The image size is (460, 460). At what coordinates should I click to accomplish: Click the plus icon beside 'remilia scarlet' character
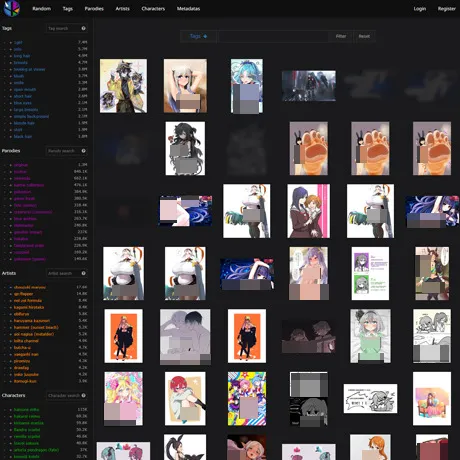(11, 436)
